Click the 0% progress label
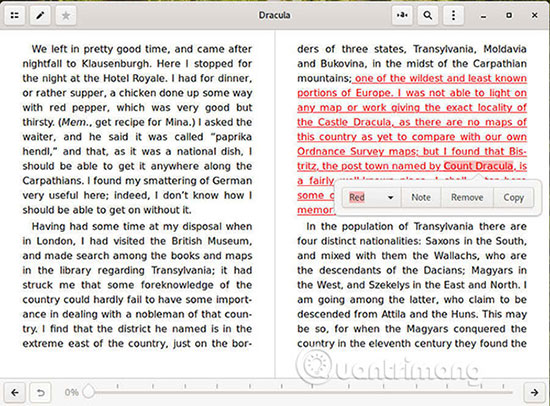Screen dimensions: 550x406 pos(71,392)
